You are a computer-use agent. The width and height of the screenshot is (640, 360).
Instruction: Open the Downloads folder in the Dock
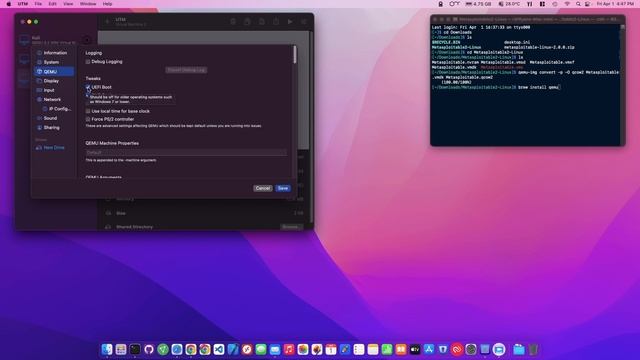[519, 349]
